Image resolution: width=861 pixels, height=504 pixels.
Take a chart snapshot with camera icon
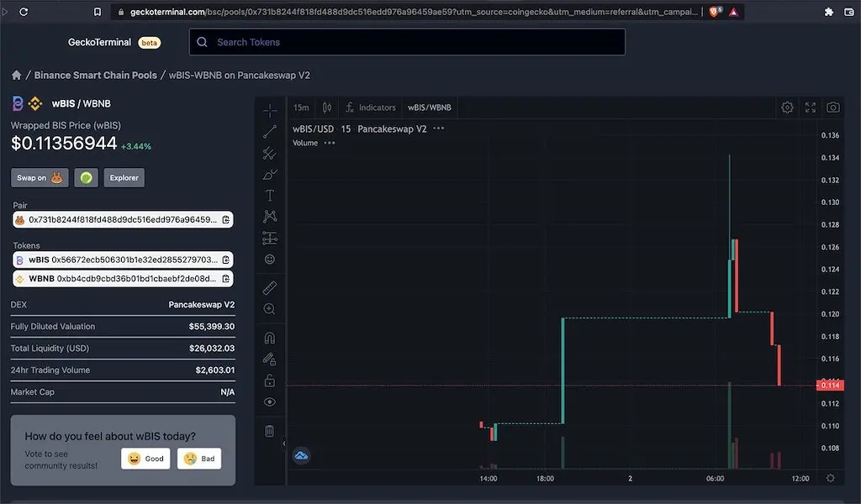tap(833, 108)
